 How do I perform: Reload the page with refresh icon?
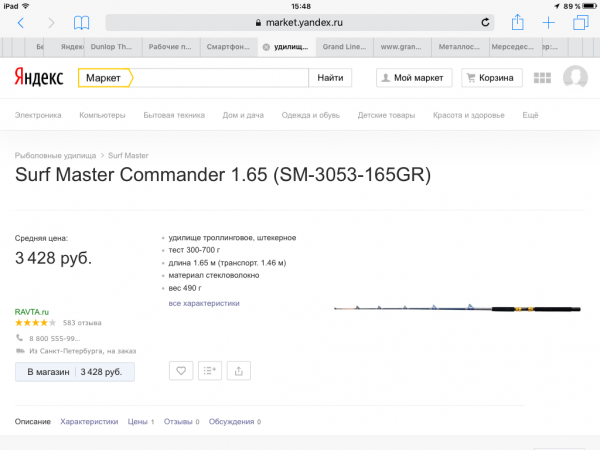click(x=485, y=23)
